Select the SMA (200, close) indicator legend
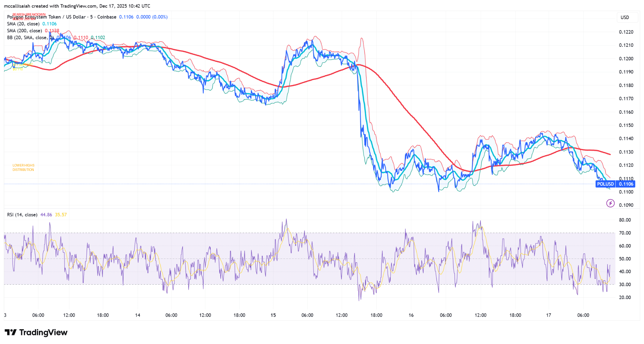Image resolution: width=644 pixels, height=344 pixels. 25,30
